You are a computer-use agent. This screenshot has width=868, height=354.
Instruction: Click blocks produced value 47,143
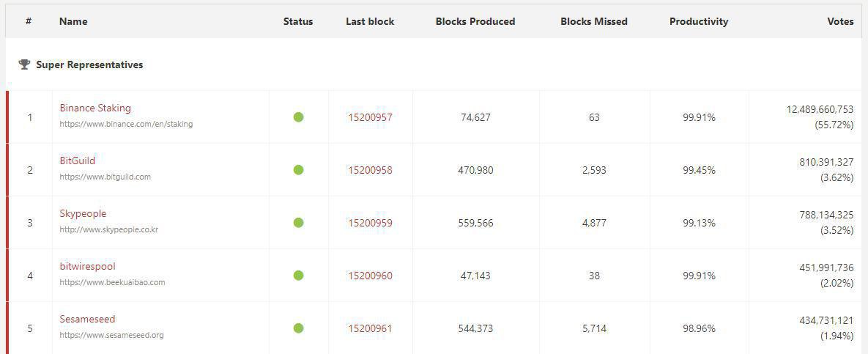click(x=475, y=276)
